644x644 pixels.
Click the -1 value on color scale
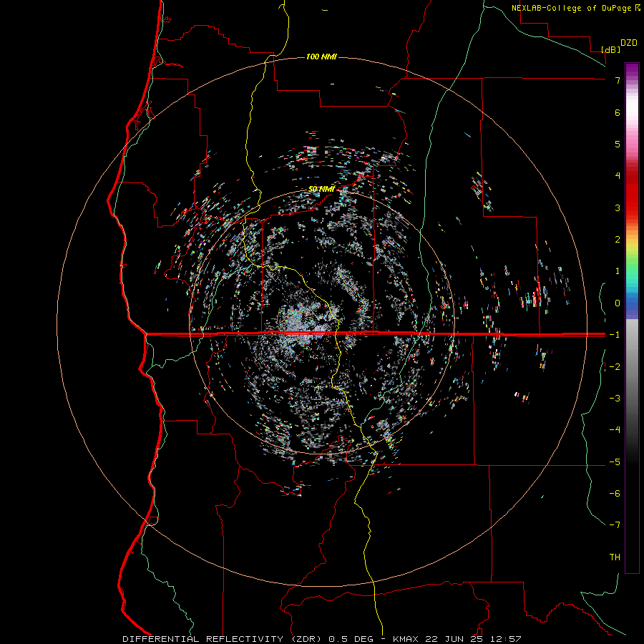point(615,335)
